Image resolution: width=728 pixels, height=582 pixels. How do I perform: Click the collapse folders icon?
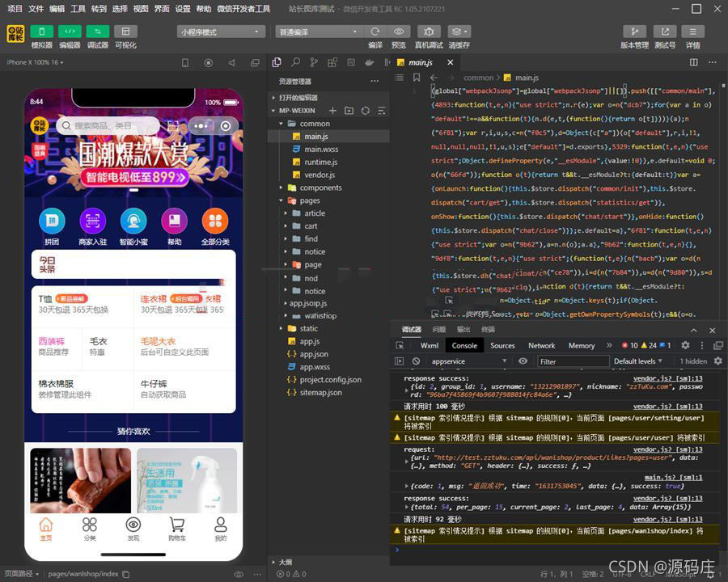click(382, 111)
